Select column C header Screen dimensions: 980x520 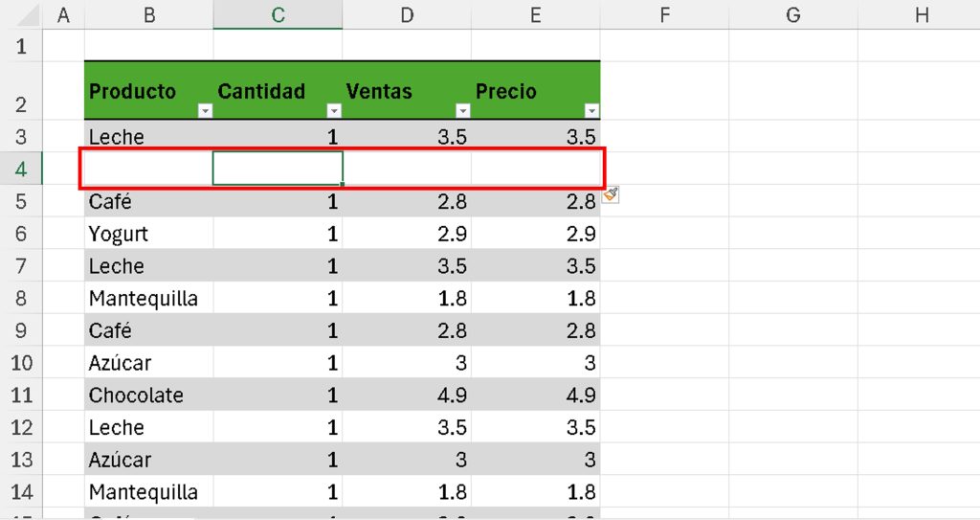click(x=278, y=14)
